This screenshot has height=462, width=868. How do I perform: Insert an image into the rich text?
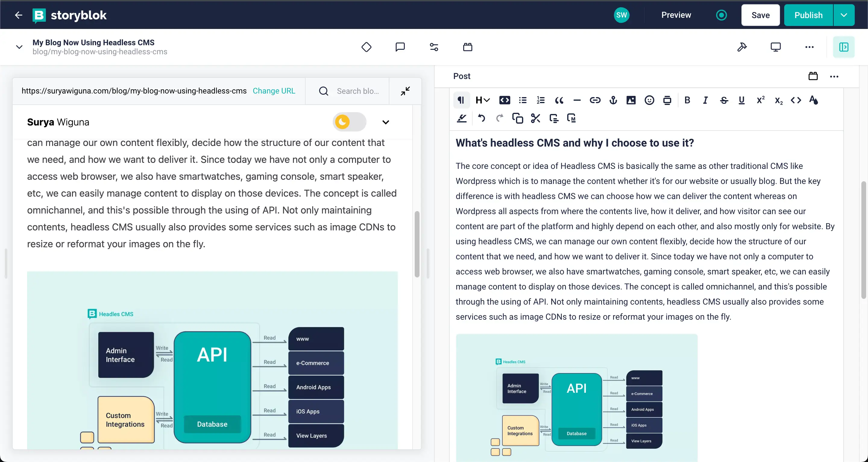pyautogui.click(x=631, y=100)
